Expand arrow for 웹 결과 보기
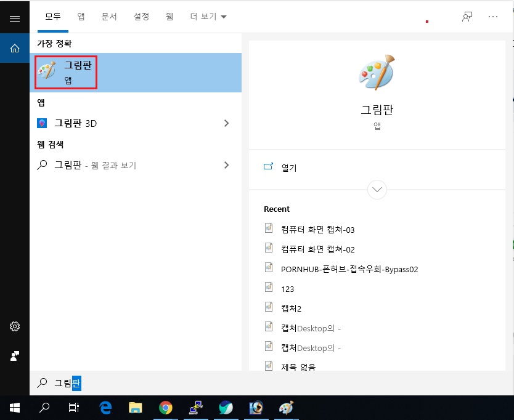 pos(226,165)
